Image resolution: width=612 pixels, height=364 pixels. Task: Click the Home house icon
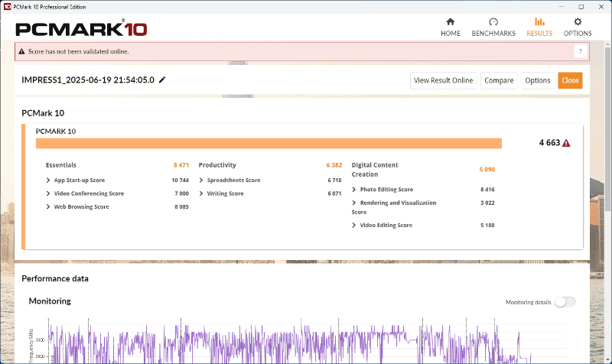click(451, 22)
